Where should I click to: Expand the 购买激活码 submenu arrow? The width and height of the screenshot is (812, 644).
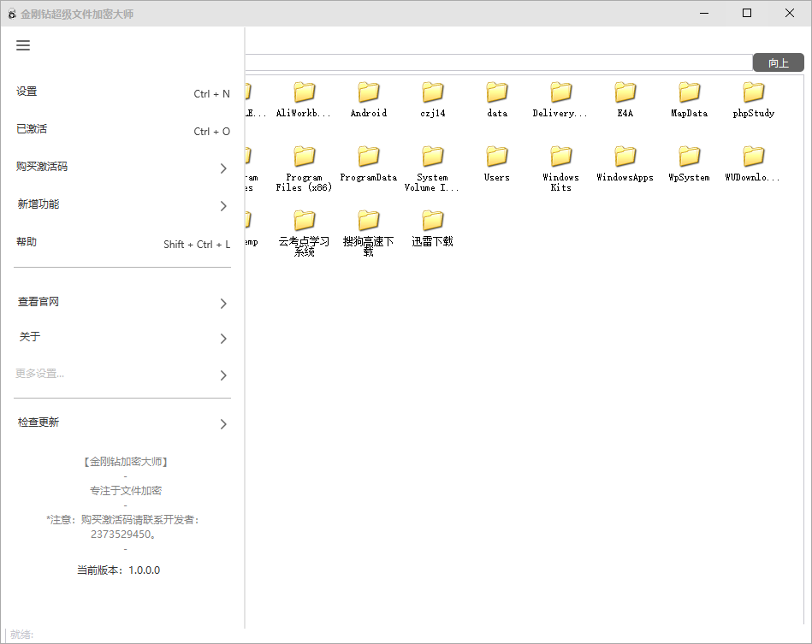click(x=223, y=168)
